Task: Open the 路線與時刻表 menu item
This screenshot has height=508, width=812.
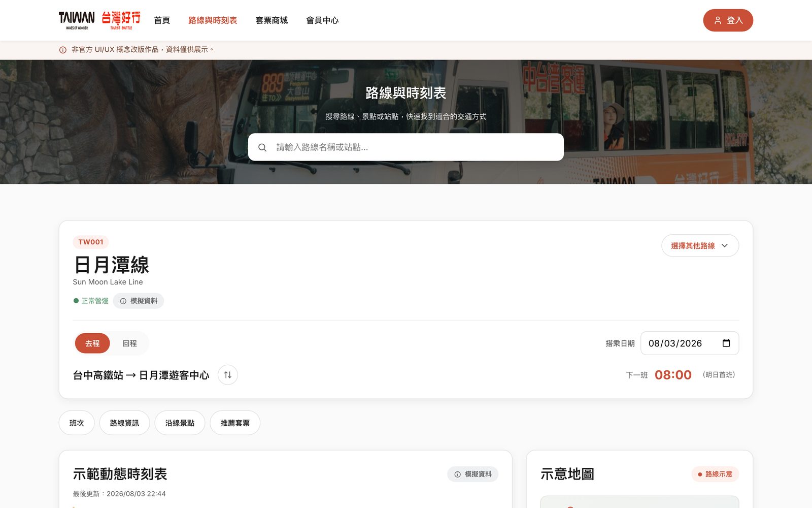Action: pyautogui.click(x=213, y=20)
